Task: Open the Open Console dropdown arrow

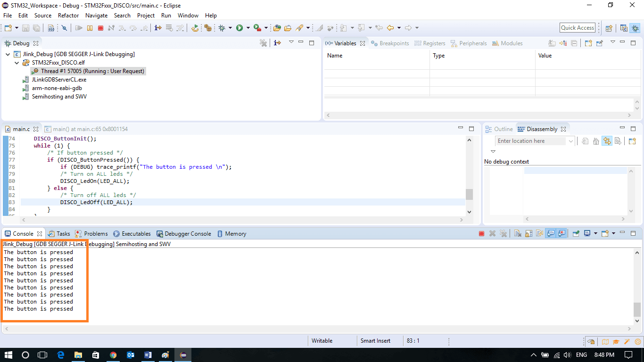Action: click(x=613, y=233)
